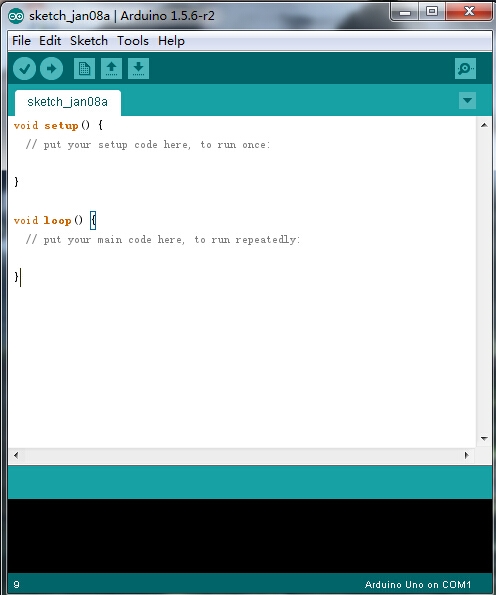Open the Help menu
This screenshot has height=595, width=496.
(x=171, y=41)
